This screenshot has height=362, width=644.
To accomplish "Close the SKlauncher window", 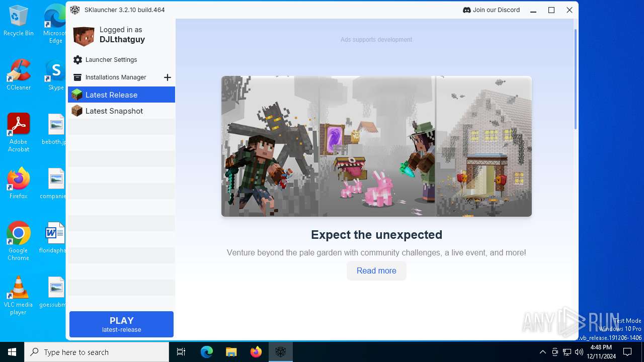I will (x=570, y=10).
